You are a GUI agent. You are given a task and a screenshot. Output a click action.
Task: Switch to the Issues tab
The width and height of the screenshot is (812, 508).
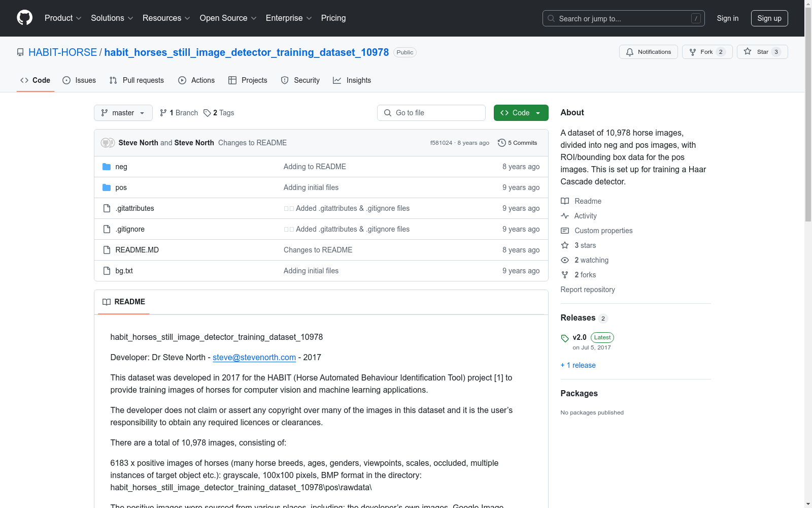click(79, 80)
